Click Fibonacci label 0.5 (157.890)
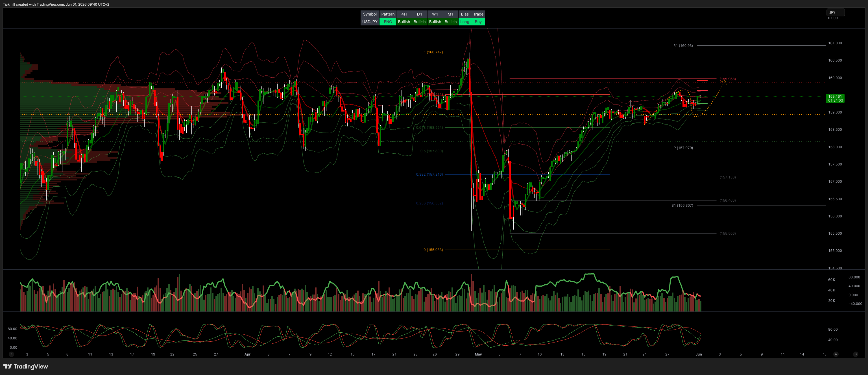The height and width of the screenshot is (375, 868). tap(431, 151)
